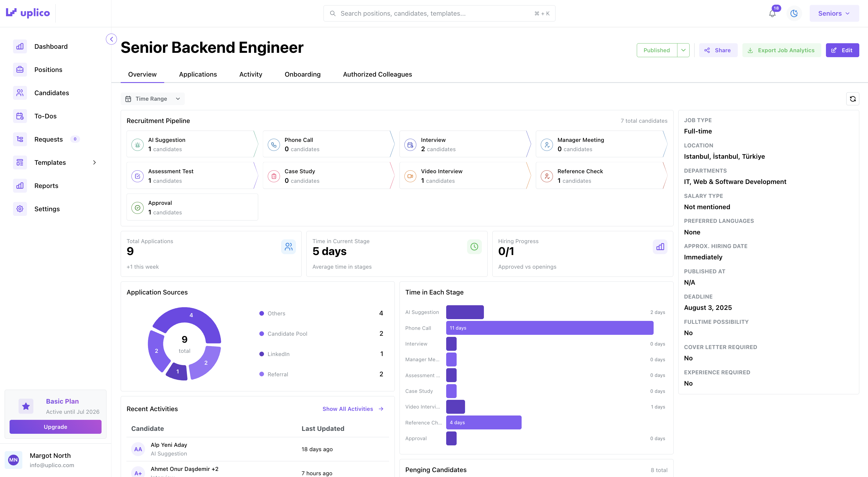The image size is (868, 477).
Task: Click the Export Job Analytics button
Action: pos(781,50)
